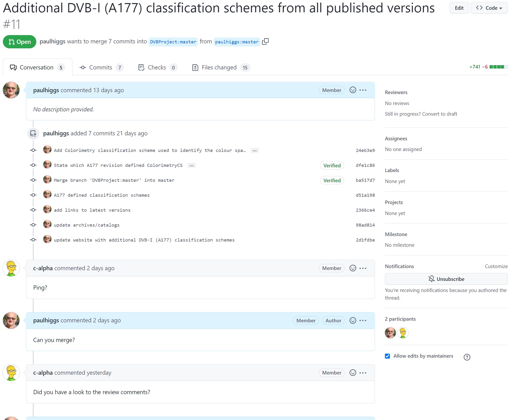The image size is (519, 420).
Task: Click the commit icon beside 'A177 defined classification schemes'
Action: (x=33, y=195)
